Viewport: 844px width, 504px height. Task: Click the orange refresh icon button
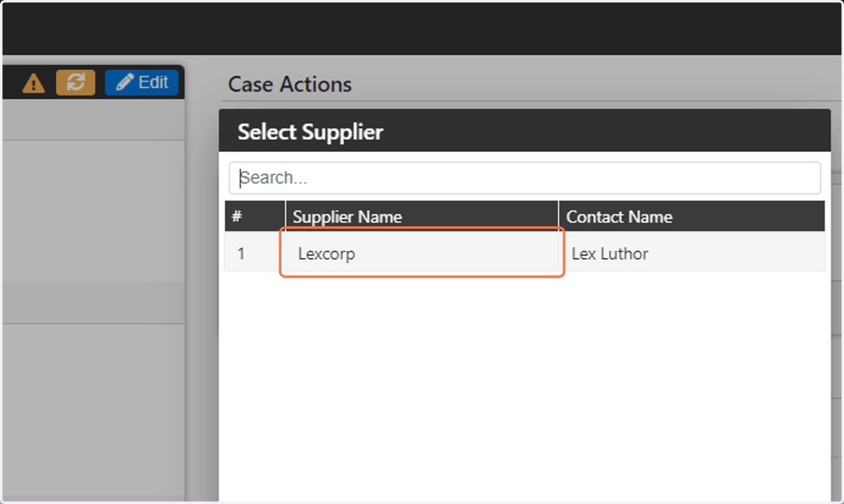(75, 82)
